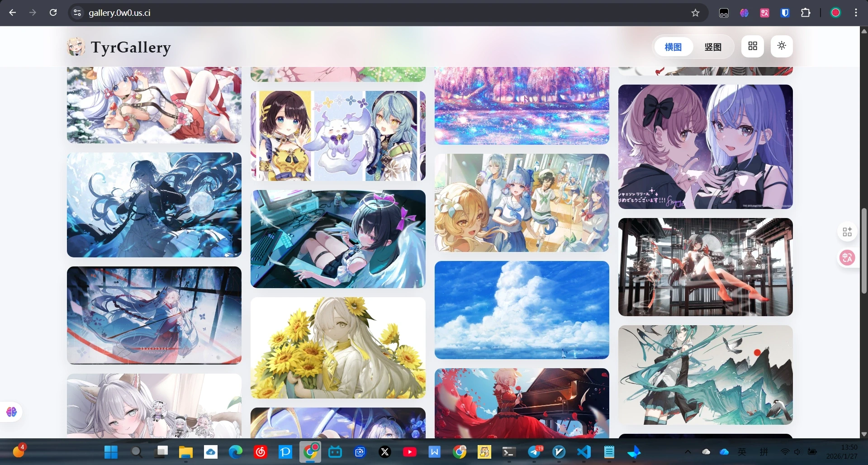Open the blue moon girl artwork

154,205
